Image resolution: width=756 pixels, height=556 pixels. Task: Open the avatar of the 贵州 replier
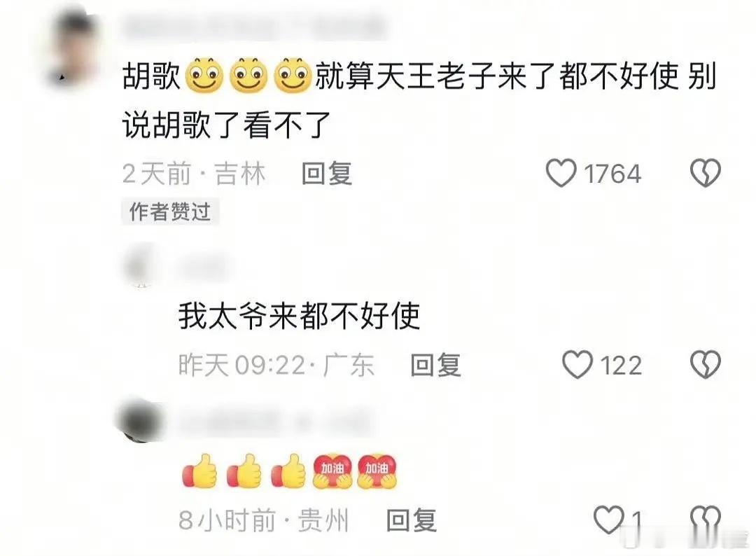143,420
